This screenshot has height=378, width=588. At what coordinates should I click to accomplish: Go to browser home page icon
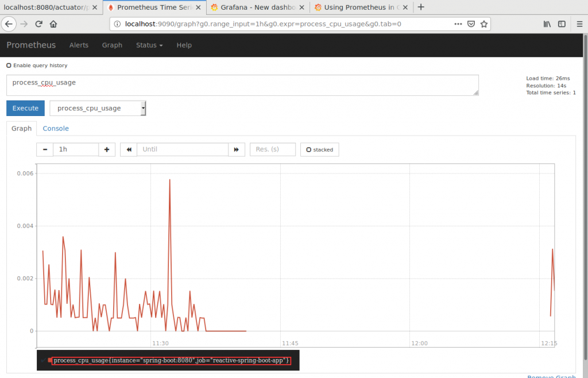pyautogui.click(x=53, y=24)
